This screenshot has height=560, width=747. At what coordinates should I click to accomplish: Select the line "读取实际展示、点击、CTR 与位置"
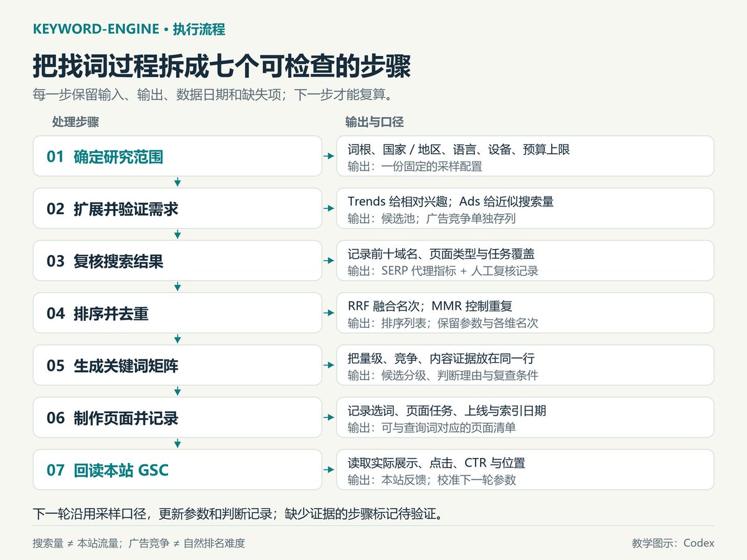point(436,463)
